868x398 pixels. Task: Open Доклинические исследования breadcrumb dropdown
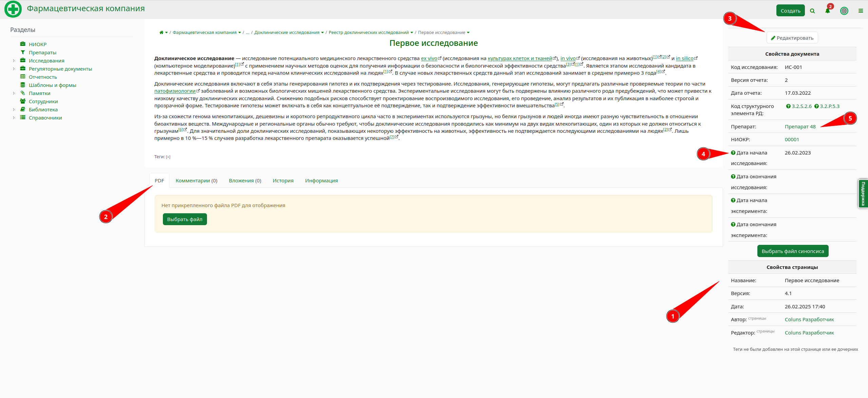tap(322, 33)
